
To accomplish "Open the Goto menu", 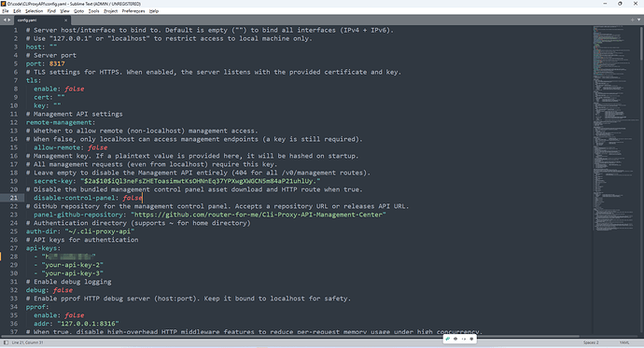I will click(78, 11).
